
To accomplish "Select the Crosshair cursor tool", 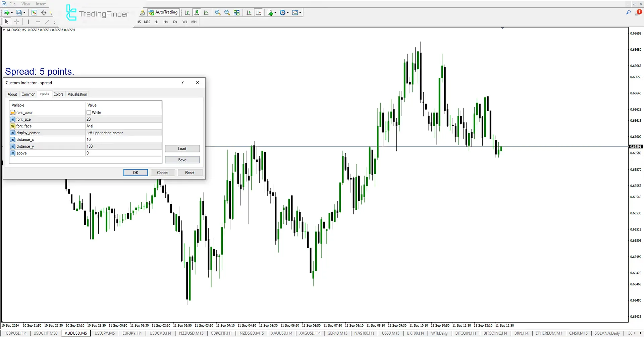I will tap(16, 22).
